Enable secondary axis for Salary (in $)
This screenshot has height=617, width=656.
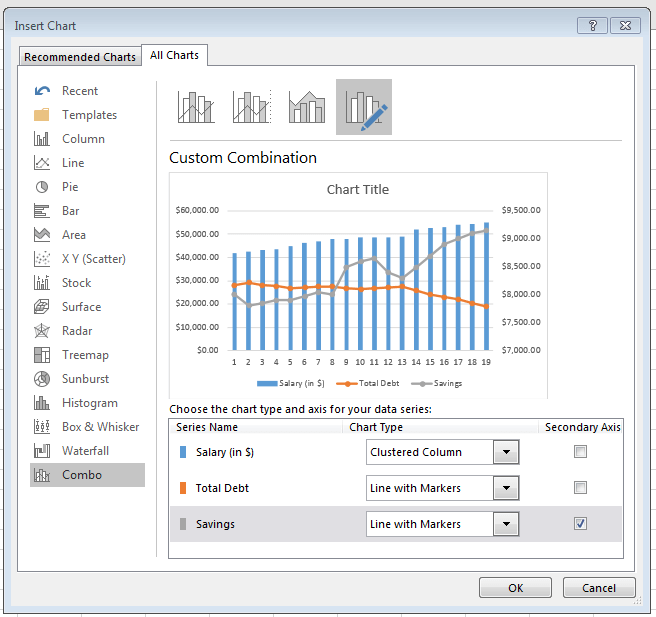tap(580, 452)
